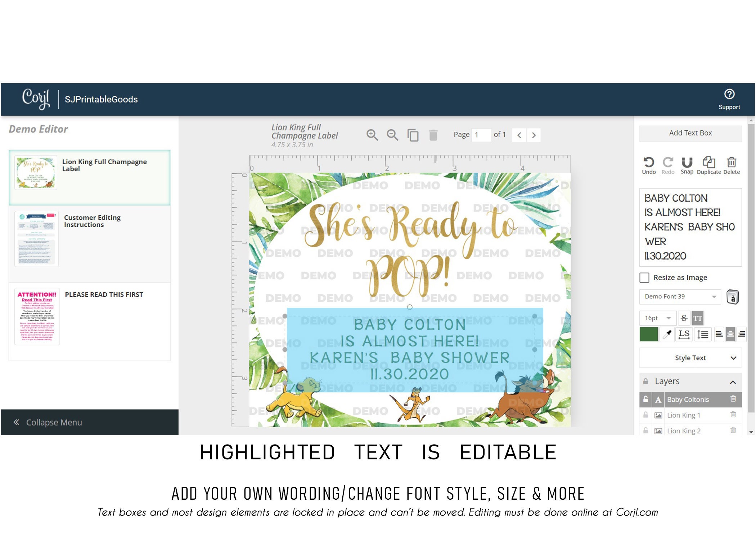Collapse the left menu panel
Viewport: 756px width, 540px height.
tap(90, 422)
